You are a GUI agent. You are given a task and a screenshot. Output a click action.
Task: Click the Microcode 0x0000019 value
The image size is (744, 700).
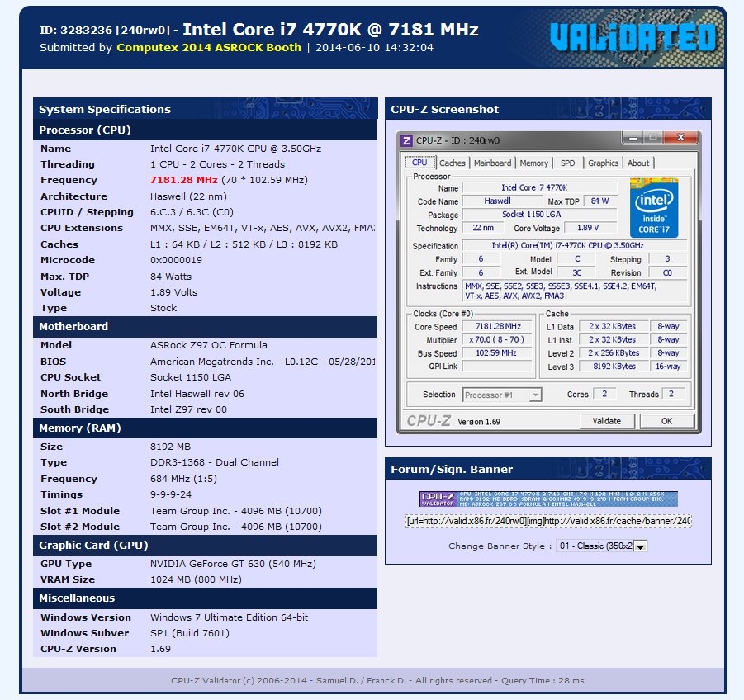click(x=176, y=260)
